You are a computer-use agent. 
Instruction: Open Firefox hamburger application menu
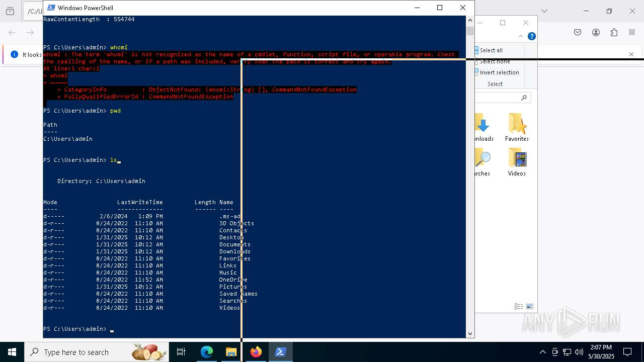click(632, 32)
